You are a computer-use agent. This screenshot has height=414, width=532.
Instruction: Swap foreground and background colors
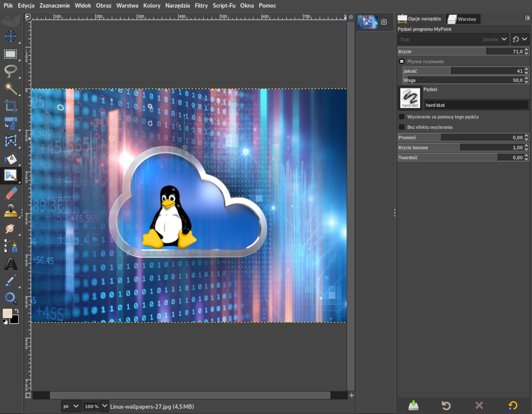[16, 311]
